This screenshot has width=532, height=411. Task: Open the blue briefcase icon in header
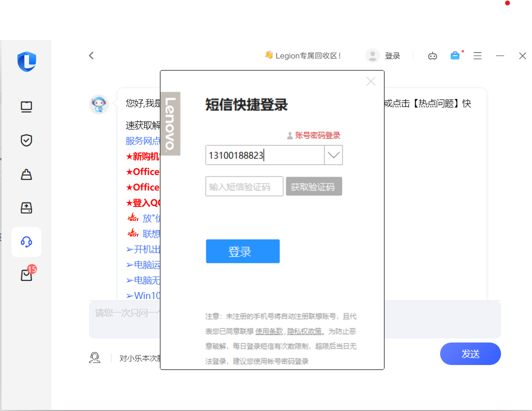click(455, 55)
